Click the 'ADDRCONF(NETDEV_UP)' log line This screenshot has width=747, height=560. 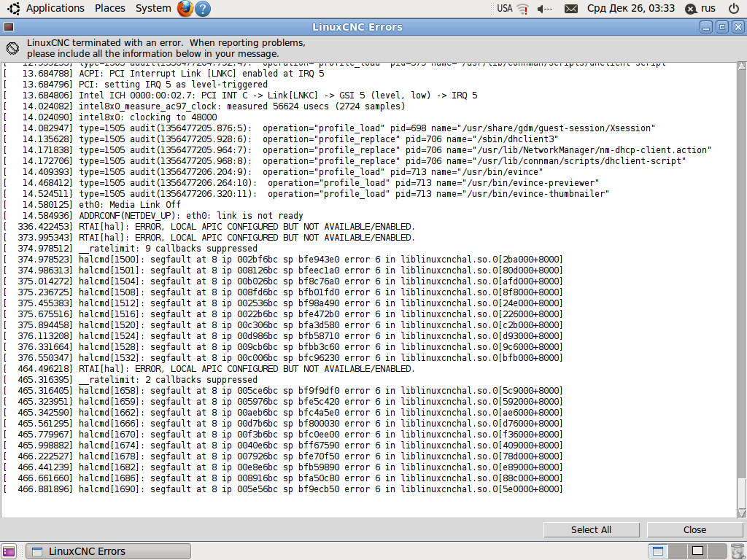coord(153,215)
